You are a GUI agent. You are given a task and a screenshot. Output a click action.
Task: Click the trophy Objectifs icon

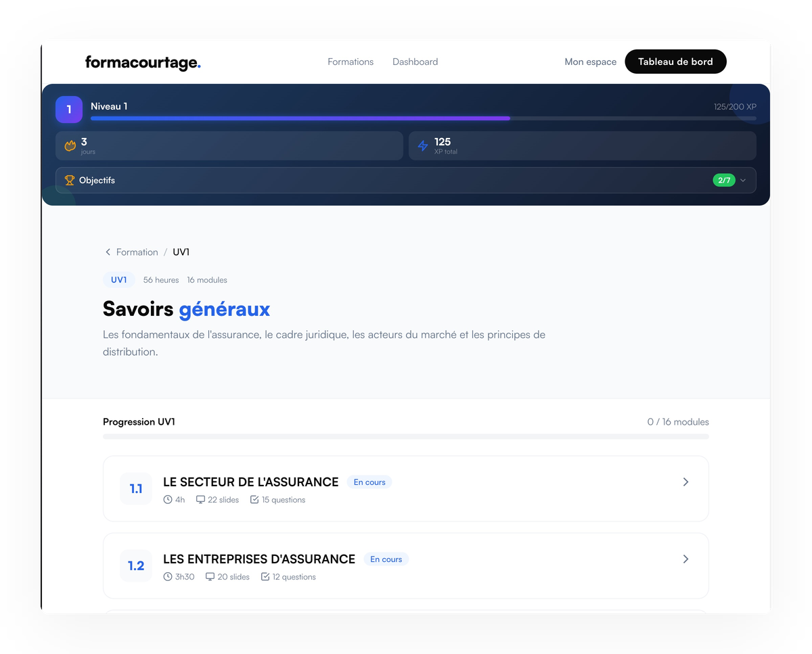pyautogui.click(x=69, y=181)
